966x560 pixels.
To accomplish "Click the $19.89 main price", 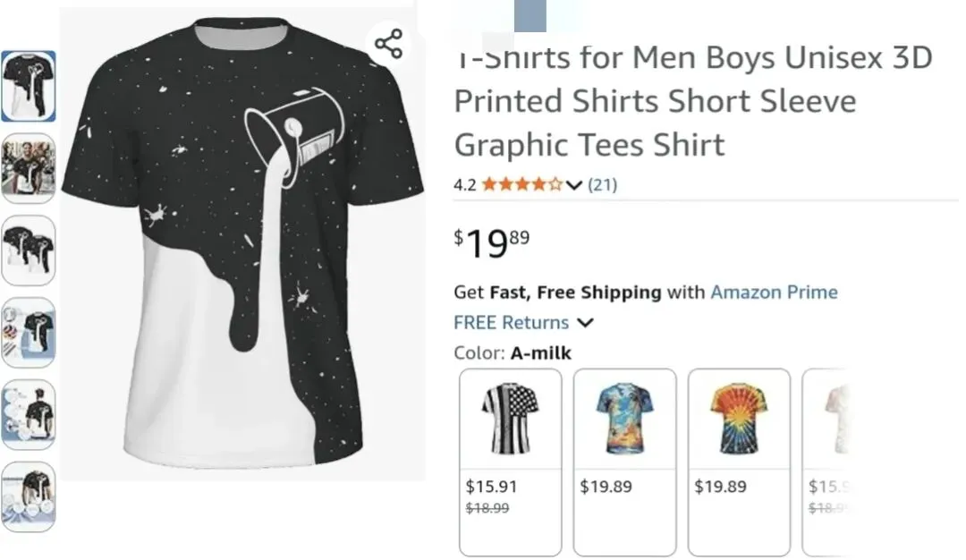I will click(x=492, y=242).
